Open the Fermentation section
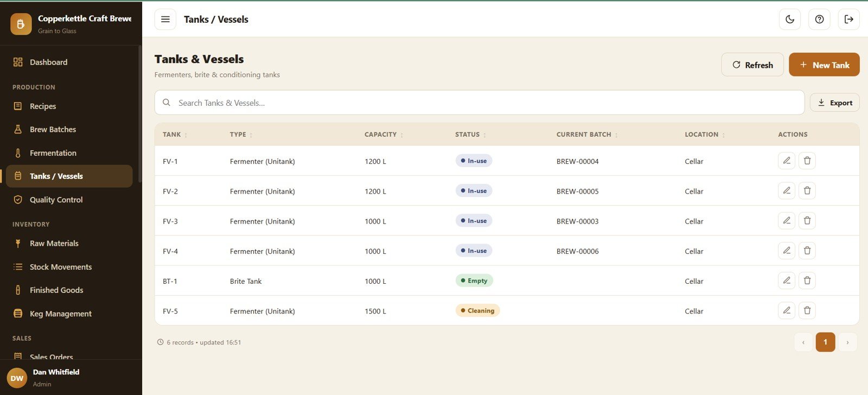This screenshot has height=395, width=868. (69, 153)
